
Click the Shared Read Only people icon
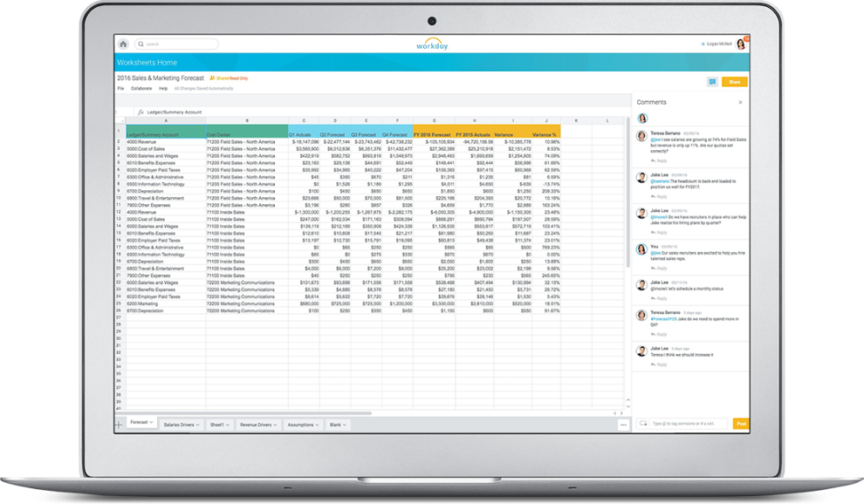tap(213, 78)
